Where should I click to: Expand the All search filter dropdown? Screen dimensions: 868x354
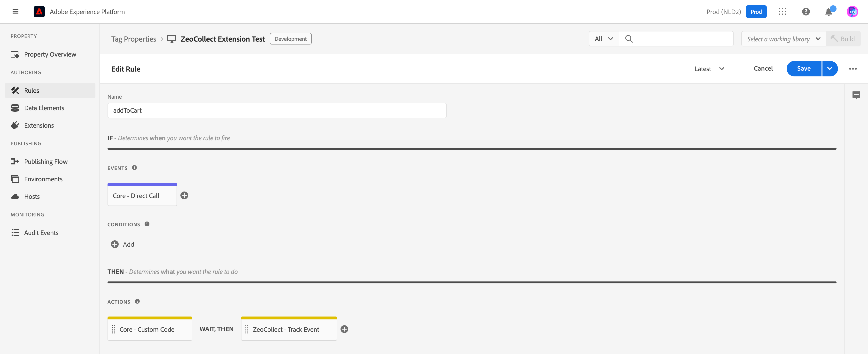click(604, 39)
